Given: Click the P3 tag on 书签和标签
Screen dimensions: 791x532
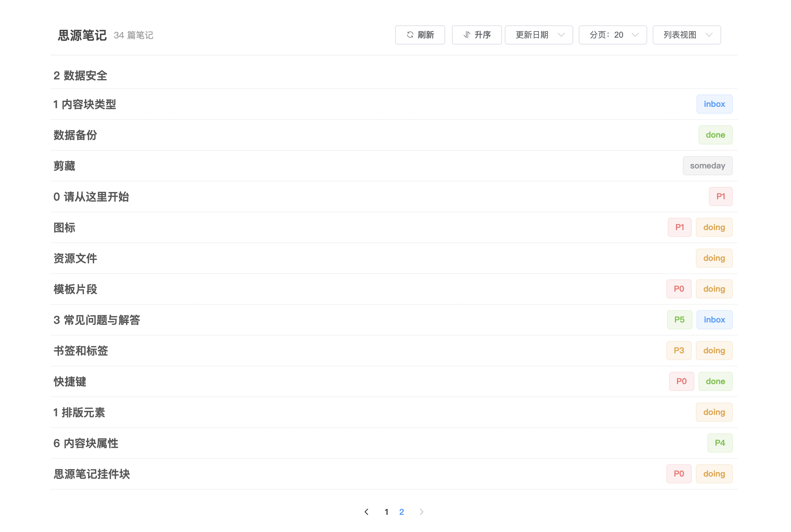Looking at the screenshot, I should (x=679, y=351).
